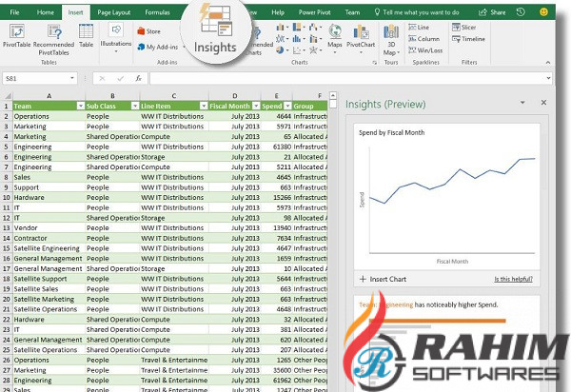
Task: Select column D header
Action: click(x=234, y=96)
